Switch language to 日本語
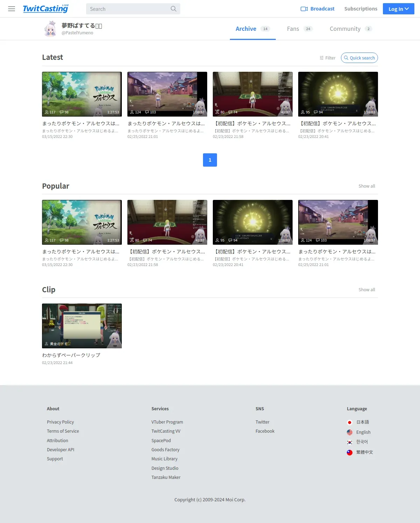Screen dimensions: 420x523 (363, 422)
